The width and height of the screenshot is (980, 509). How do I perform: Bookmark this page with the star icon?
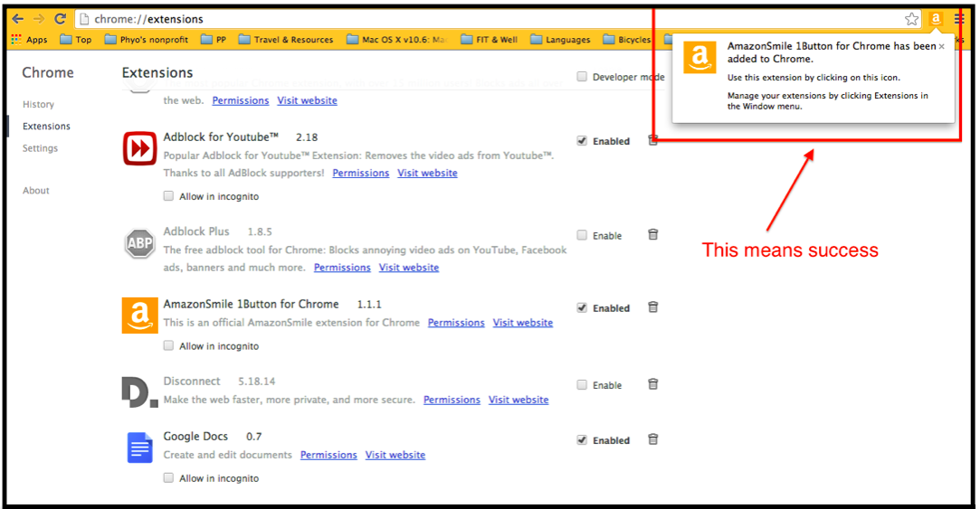pos(911,19)
